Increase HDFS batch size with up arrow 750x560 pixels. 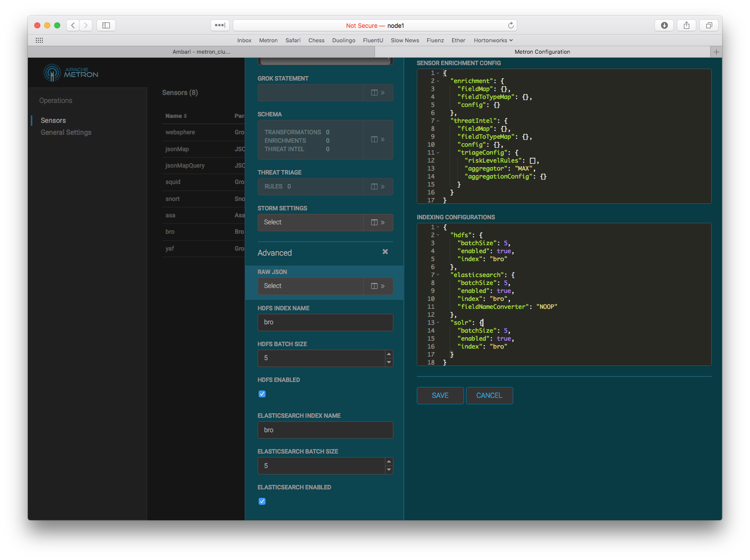tap(389, 354)
